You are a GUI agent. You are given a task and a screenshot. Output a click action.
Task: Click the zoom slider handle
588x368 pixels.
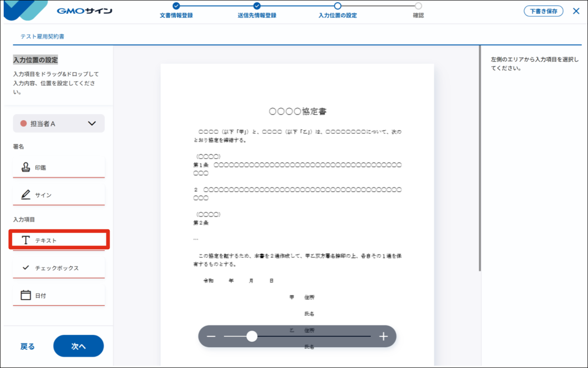(252, 336)
